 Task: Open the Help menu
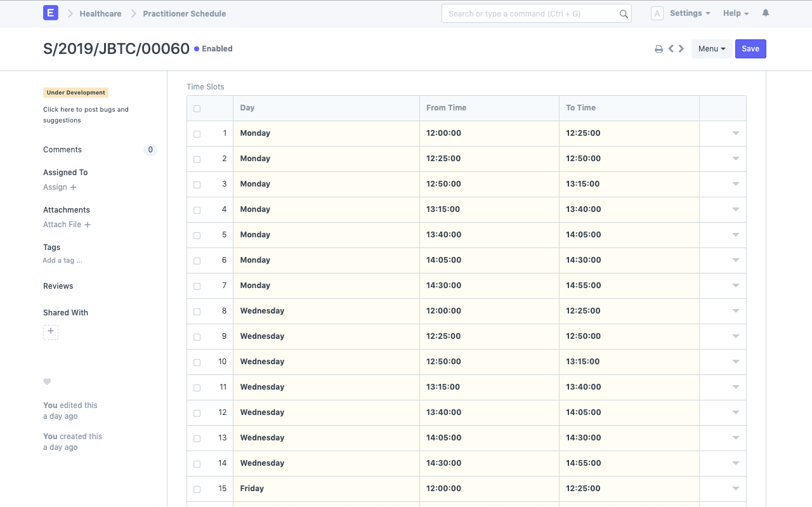735,13
